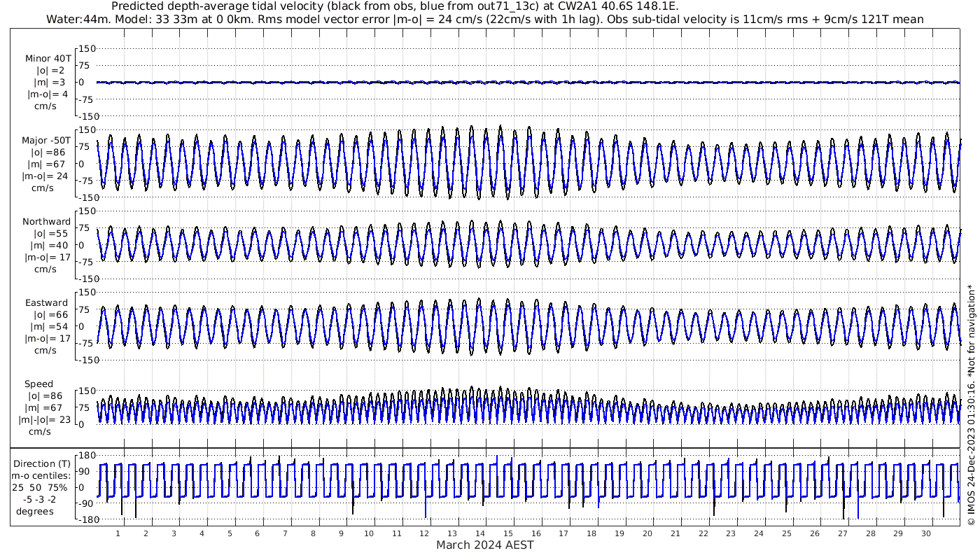Click day '30' on the date axis
Image resolution: width=980 pixels, height=560 pixels.
click(926, 533)
